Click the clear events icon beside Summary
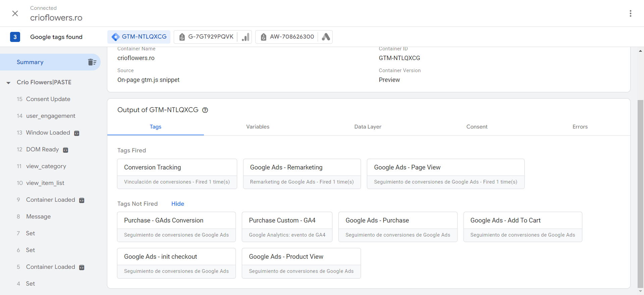The image size is (644, 295). point(92,62)
